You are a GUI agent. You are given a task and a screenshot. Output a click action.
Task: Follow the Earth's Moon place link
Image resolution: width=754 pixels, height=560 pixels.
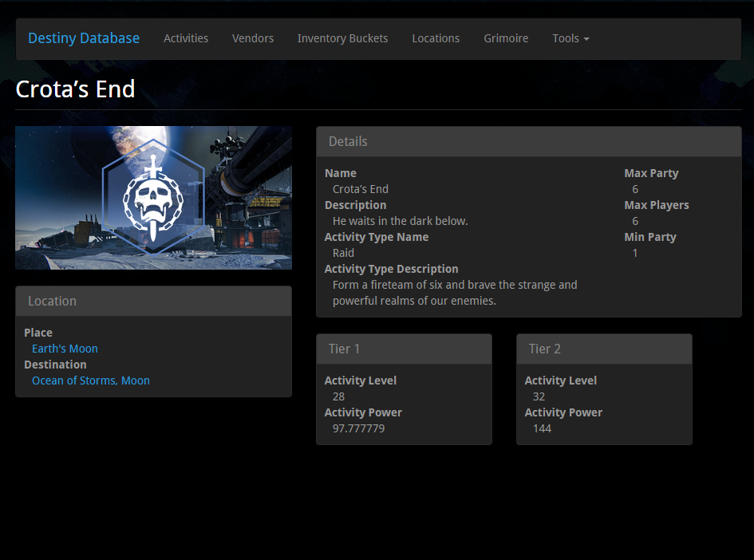(x=65, y=349)
